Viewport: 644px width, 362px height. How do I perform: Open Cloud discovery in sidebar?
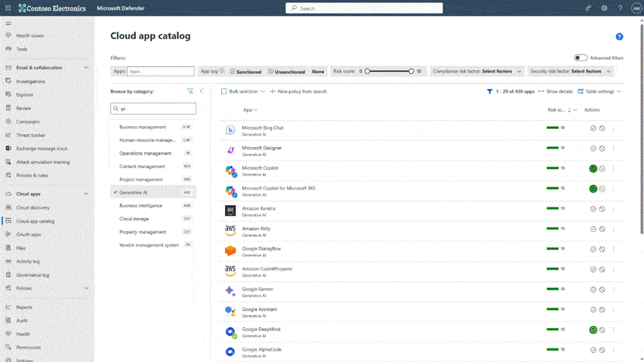click(33, 207)
